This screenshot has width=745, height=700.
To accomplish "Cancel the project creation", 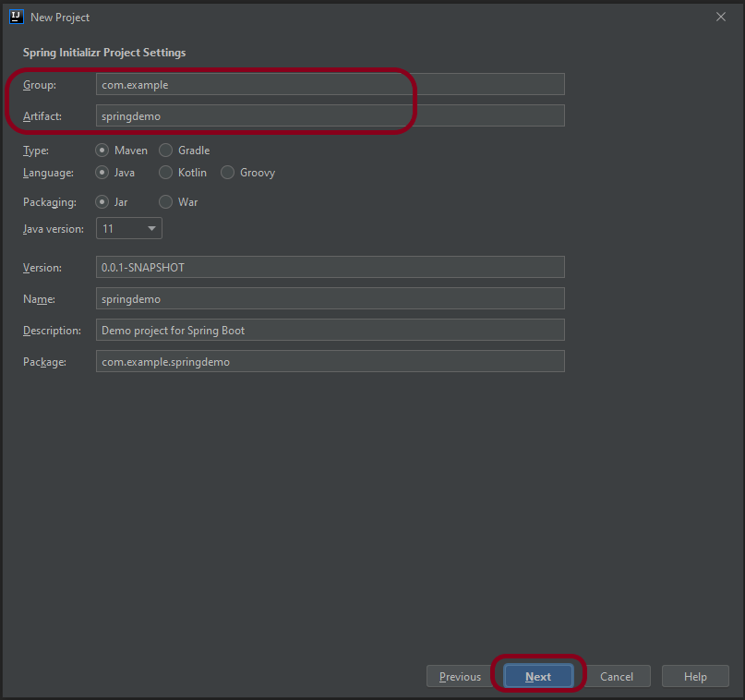I will tap(617, 677).
